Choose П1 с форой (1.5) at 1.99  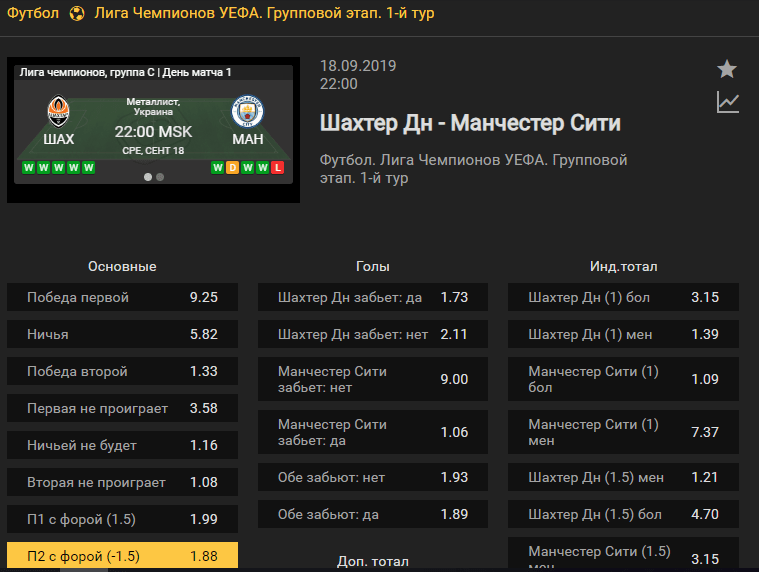coord(122,519)
